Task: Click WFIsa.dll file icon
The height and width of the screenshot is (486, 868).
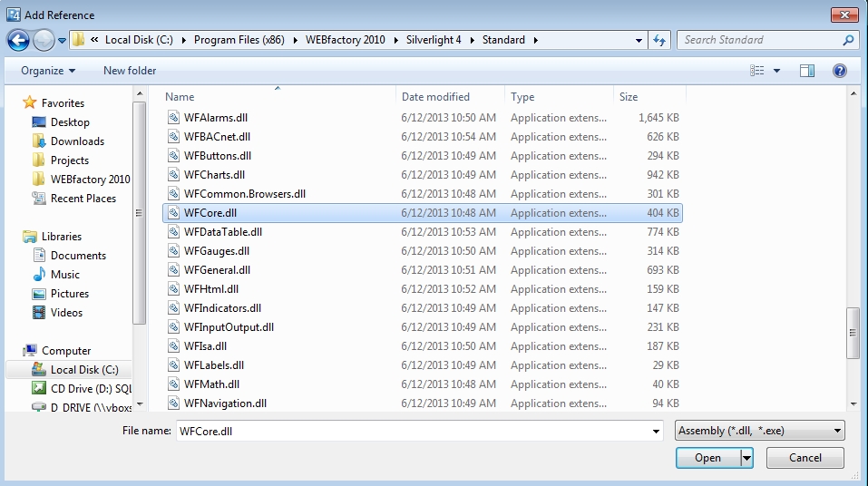Action: point(174,346)
